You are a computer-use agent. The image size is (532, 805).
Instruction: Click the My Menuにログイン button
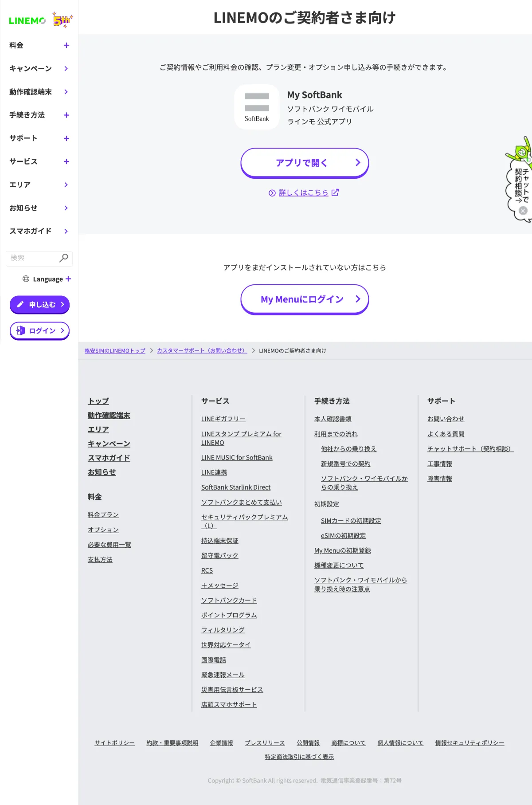305,299
